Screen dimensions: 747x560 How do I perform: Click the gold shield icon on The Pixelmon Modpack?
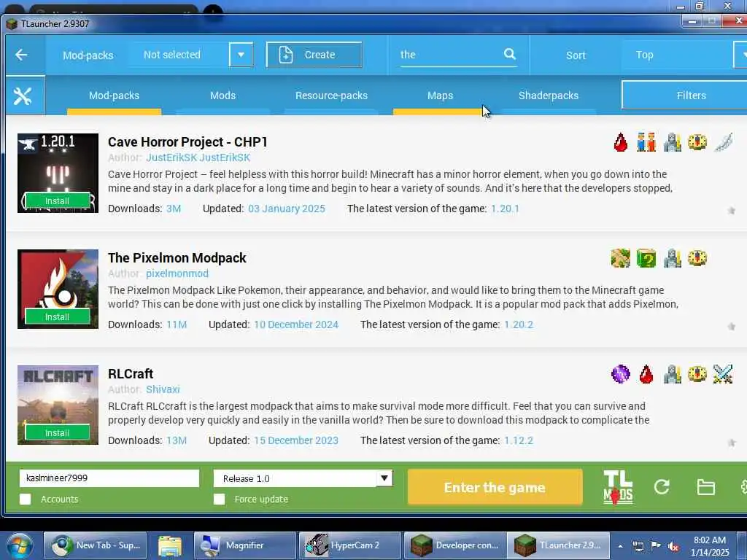tap(697, 259)
